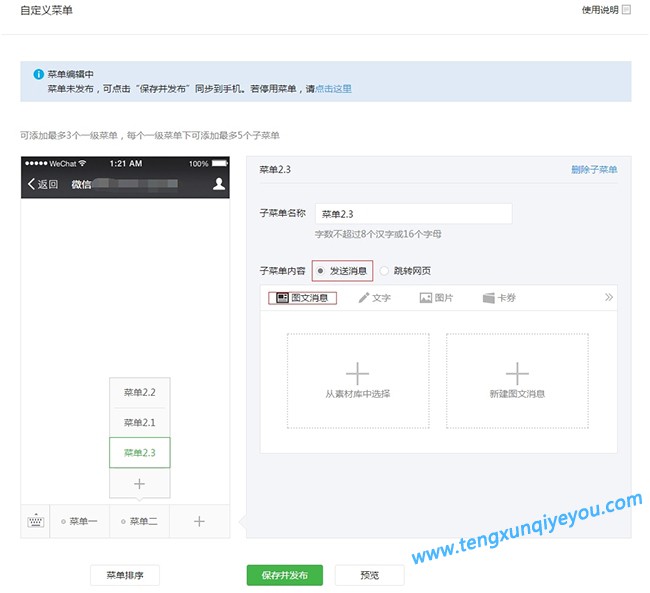The width and height of the screenshot is (650, 593).
Task: Select submenu 菜单2.1
Action: pos(140,423)
